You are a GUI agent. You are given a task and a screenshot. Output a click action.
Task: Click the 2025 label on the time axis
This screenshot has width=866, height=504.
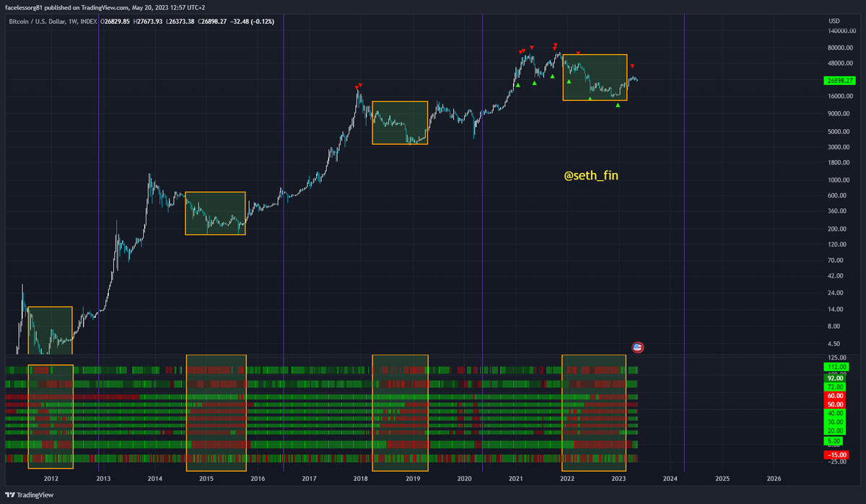pyautogui.click(x=722, y=479)
